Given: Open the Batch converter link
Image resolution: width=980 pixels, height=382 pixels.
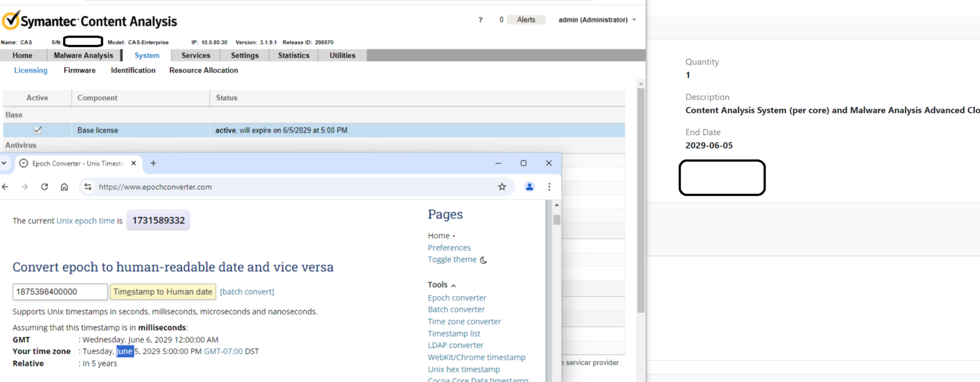Looking at the screenshot, I should (x=456, y=310).
